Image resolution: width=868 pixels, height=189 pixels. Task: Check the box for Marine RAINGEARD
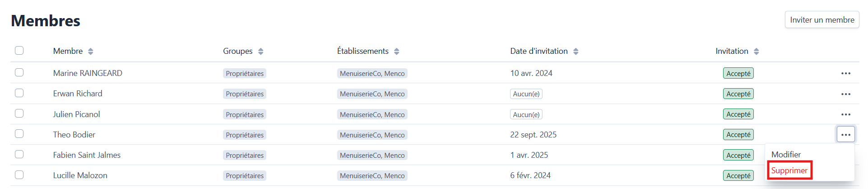(x=19, y=73)
